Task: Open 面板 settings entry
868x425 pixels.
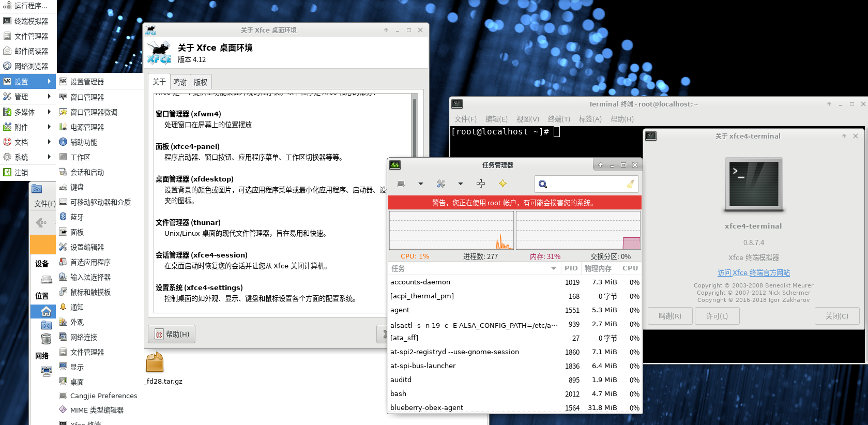Action: click(x=99, y=232)
